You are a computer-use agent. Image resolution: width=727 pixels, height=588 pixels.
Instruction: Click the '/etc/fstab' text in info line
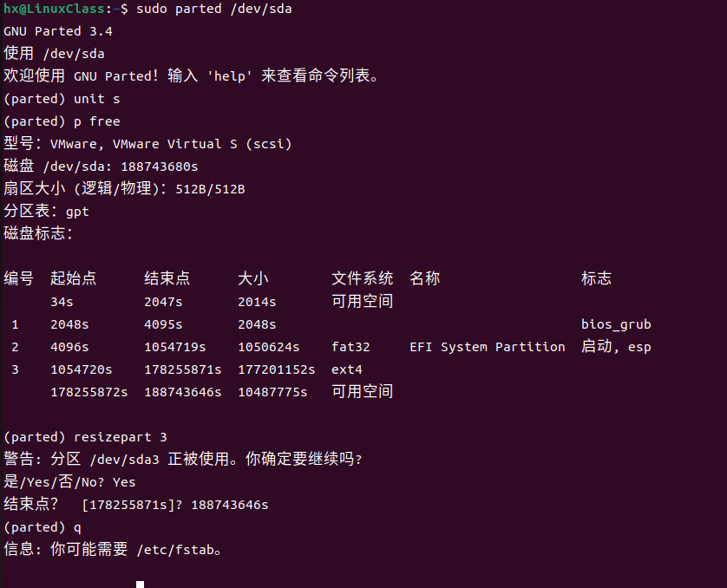coord(174,550)
